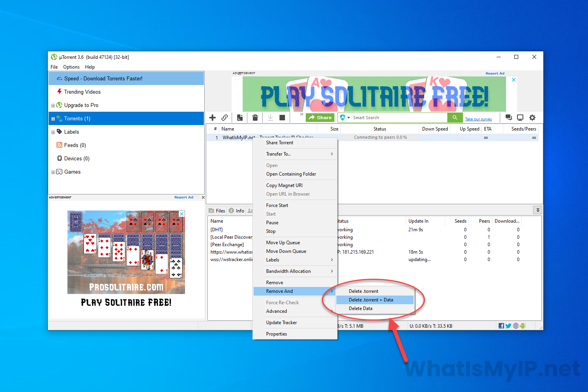Click the Facebook icon in status bar
This screenshot has height=392, width=588.
(x=501, y=326)
